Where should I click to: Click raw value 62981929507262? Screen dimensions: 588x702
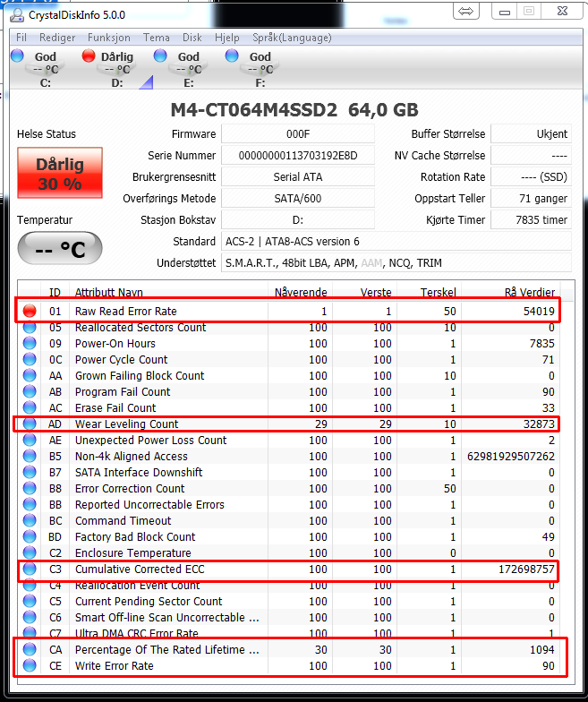[x=511, y=457]
